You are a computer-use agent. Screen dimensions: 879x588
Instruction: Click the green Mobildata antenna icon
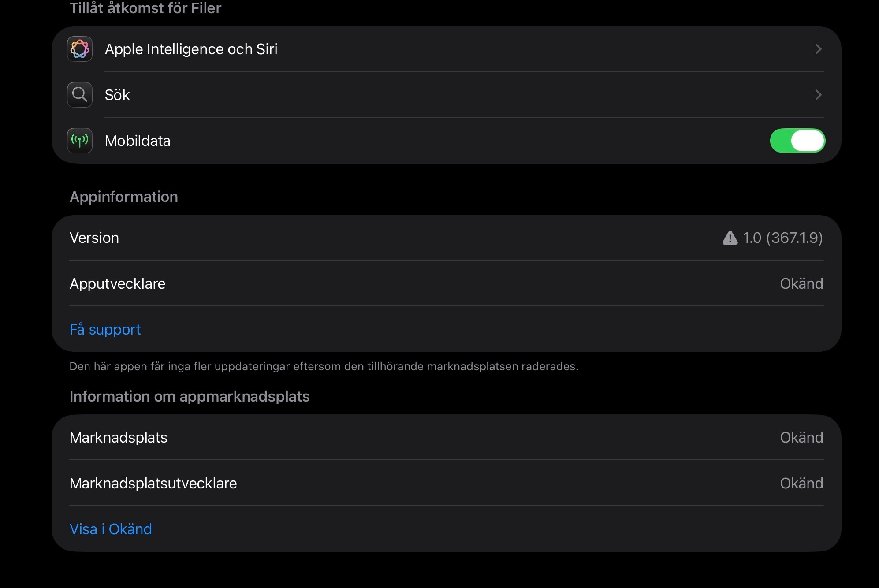pos(80,141)
